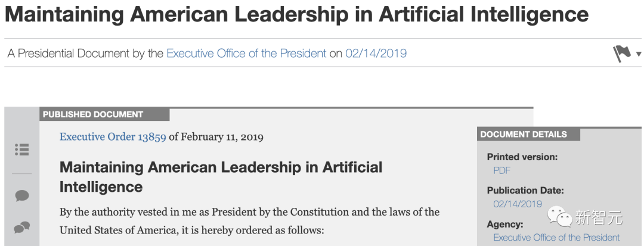This screenshot has height=246, width=644.
Task: Expand the dropdown arrow beside the flag
Action: click(639, 54)
